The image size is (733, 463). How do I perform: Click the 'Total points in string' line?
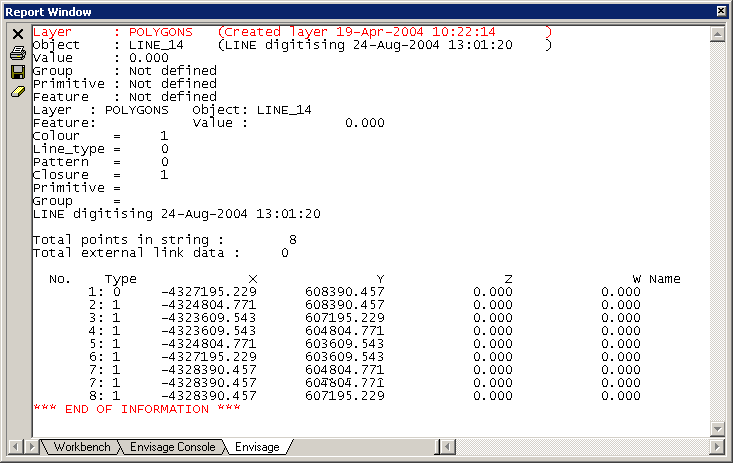point(165,240)
